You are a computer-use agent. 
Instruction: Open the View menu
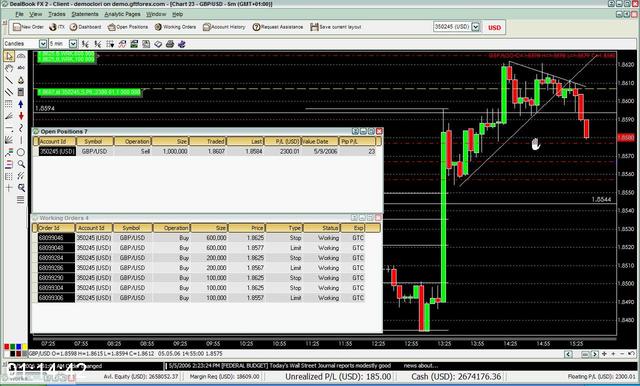tap(36, 14)
